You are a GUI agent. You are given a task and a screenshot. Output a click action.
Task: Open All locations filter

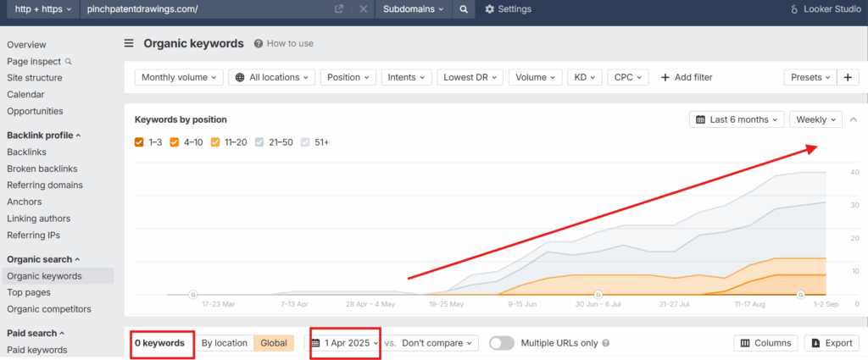coord(272,77)
